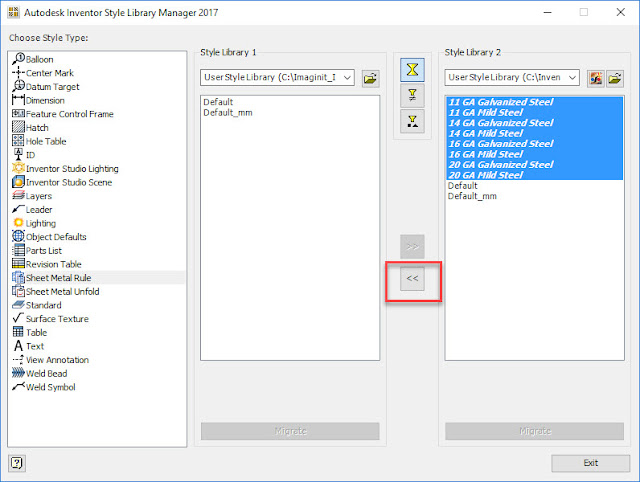Pick the Weld Symbol style type

pyautogui.click(x=44, y=387)
